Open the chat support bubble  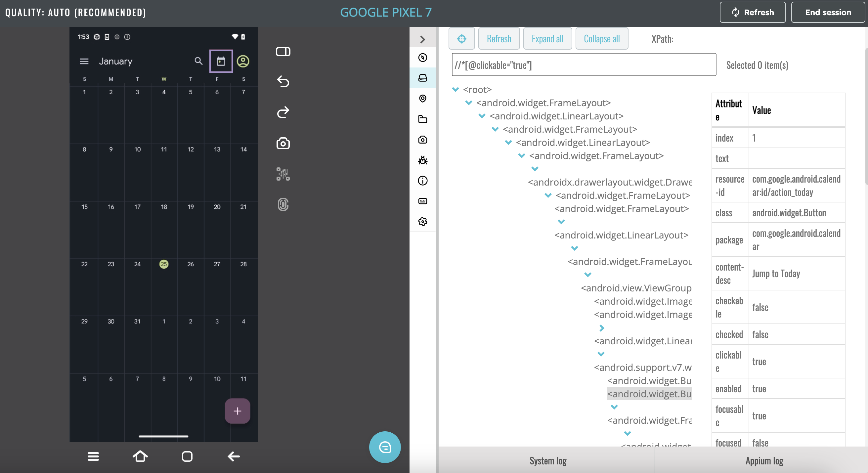[x=385, y=447]
